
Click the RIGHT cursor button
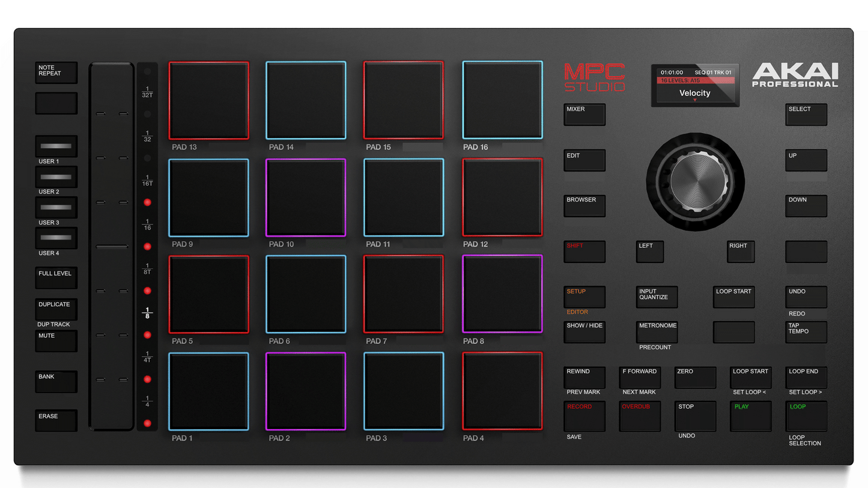tap(741, 252)
